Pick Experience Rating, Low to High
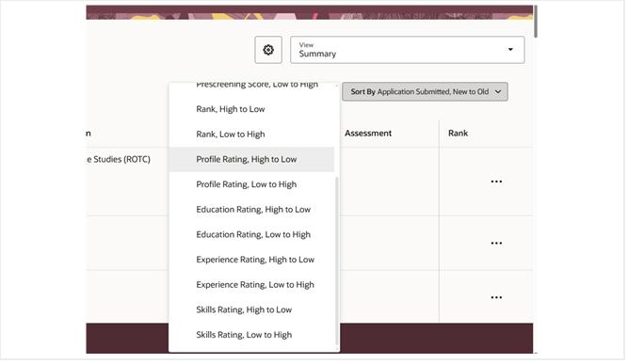Viewport: 628px width, 364px height. click(x=252, y=286)
